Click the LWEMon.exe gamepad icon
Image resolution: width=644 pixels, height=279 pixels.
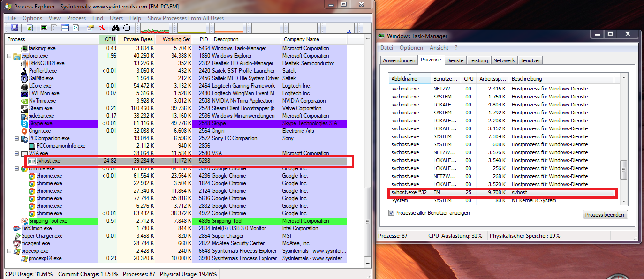[x=24, y=93]
